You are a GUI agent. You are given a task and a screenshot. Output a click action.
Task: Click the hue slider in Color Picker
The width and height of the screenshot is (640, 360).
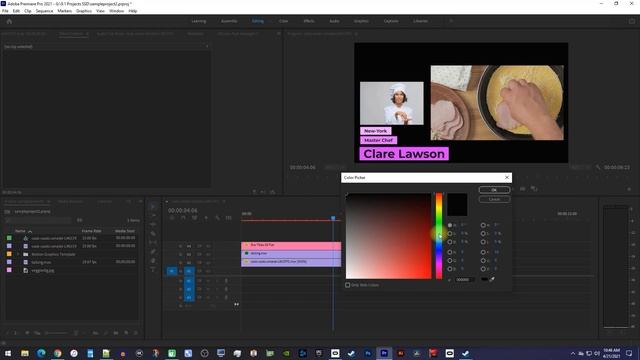(x=439, y=236)
